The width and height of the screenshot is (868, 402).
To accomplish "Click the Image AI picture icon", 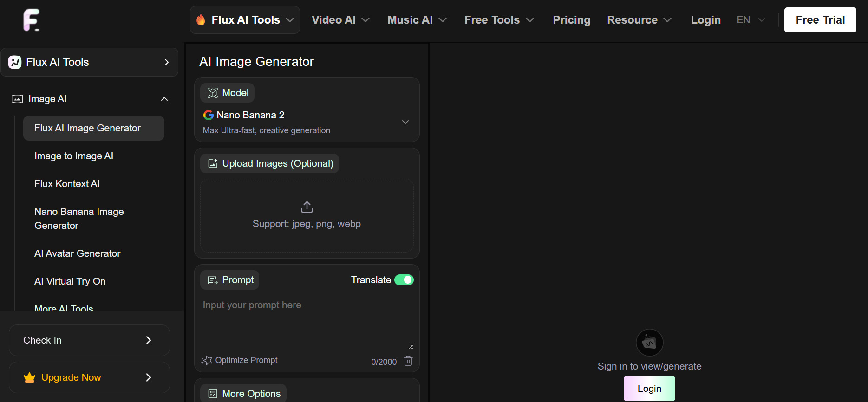I will (x=17, y=99).
